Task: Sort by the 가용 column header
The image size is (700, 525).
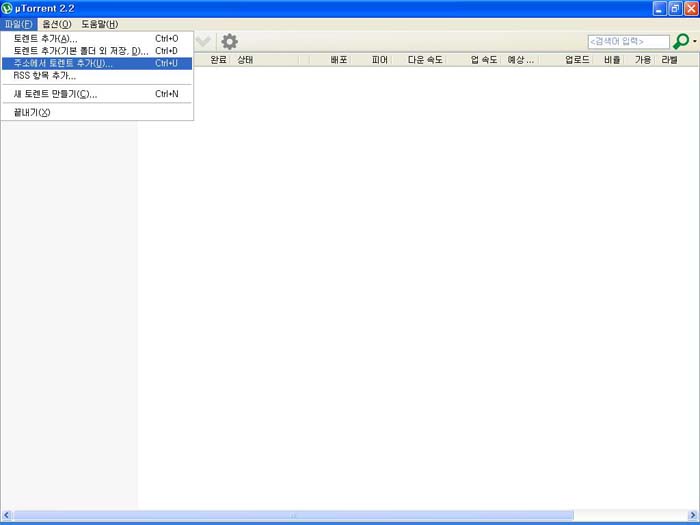Action: [x=643, y=60]
